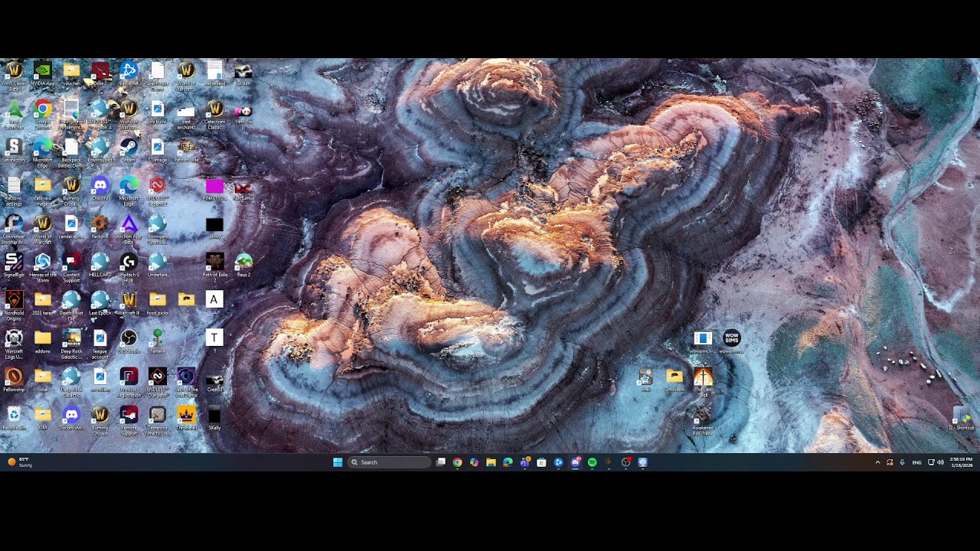Viewport: 980px width, 551px height.
Task: Select the Steam desktop shortcut
Action: click(129, 149)
